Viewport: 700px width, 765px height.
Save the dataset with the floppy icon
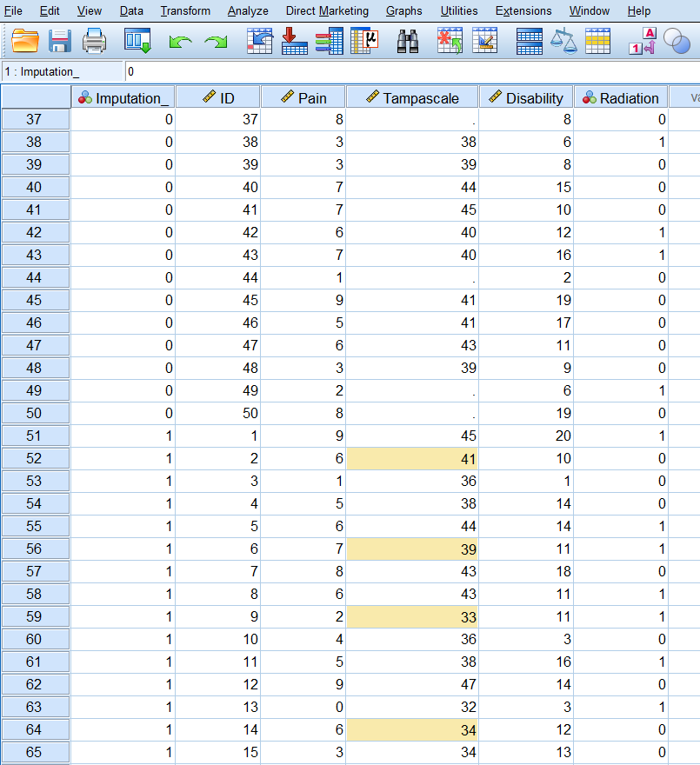coord(60,41)
